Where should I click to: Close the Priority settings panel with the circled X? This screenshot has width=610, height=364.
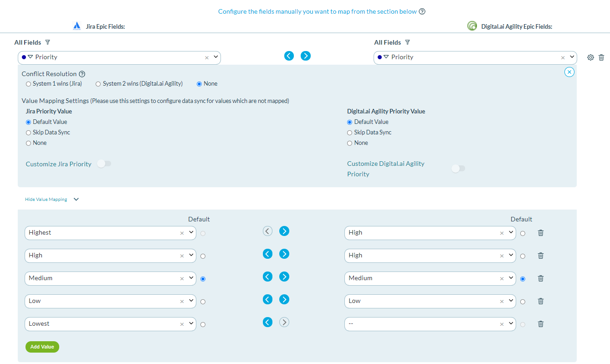coord(569,72)
